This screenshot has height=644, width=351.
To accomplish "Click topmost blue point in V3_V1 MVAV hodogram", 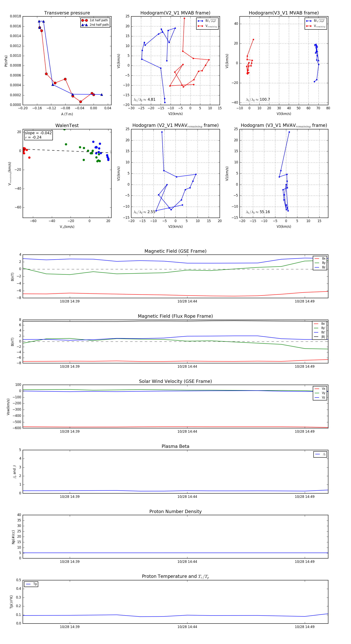I will [289, 132].
